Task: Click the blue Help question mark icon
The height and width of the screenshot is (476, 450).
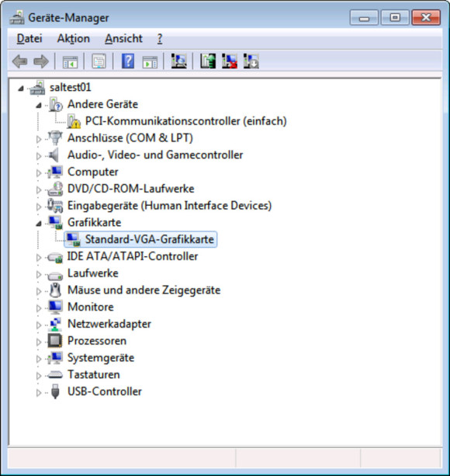Action: tap(128, 61)
